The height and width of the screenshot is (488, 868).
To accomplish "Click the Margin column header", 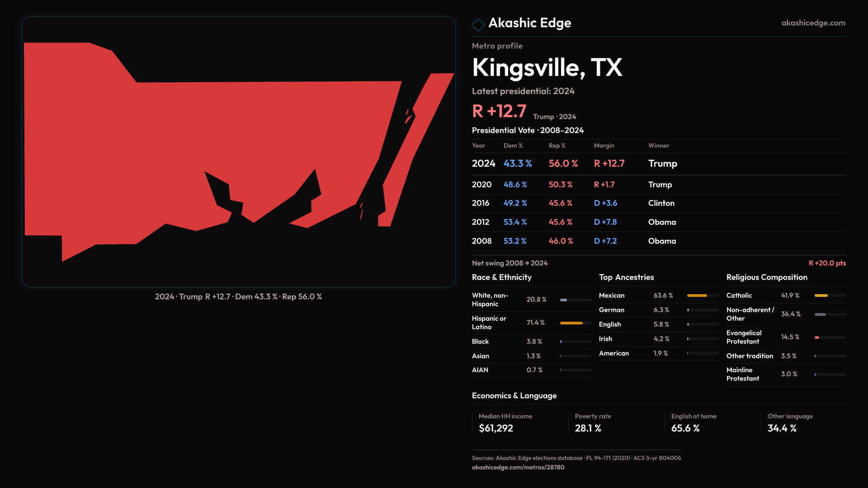I will tap(604, 145).
